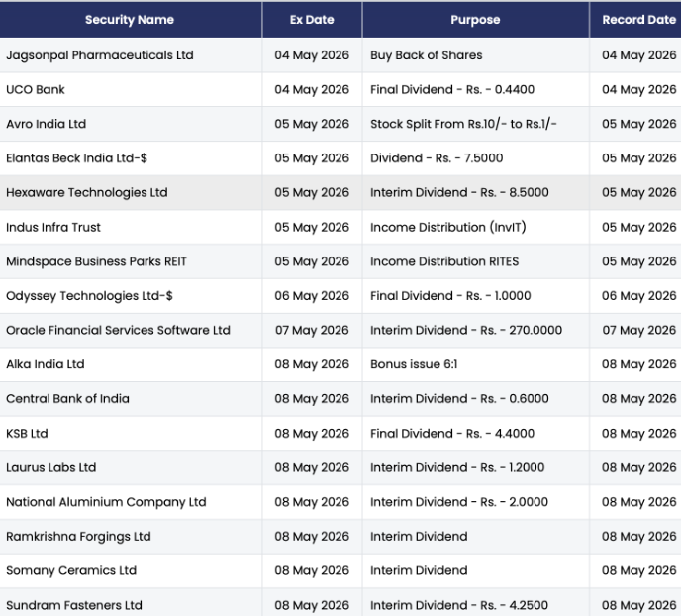Image resolution: width=681 pixels, height=616 pixels.
Task: Click Interim Dividend Rs. 1.2000 purpose
Action: pyautogui.click(x=457, y=467)
